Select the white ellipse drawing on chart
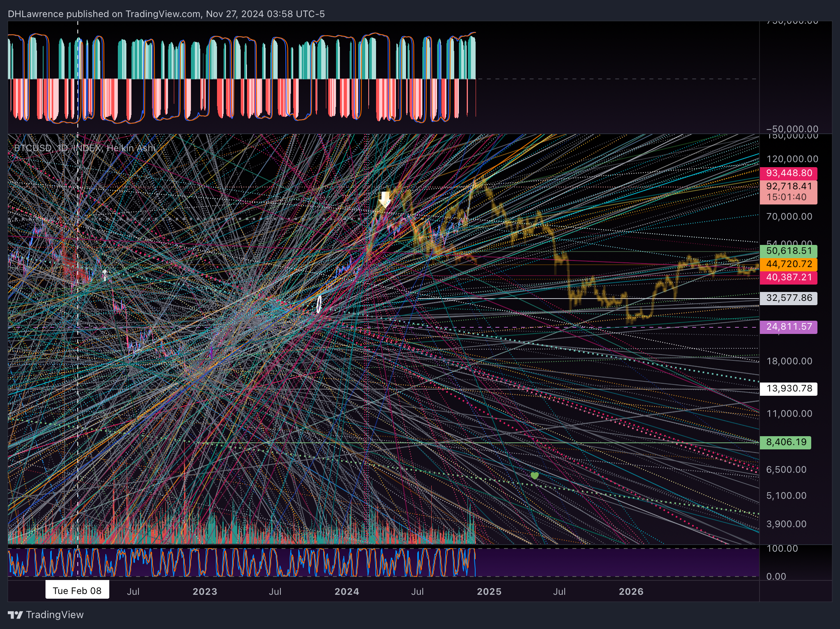Image resolution: width=840 pixels, height=629 pixels. [319, 304]
